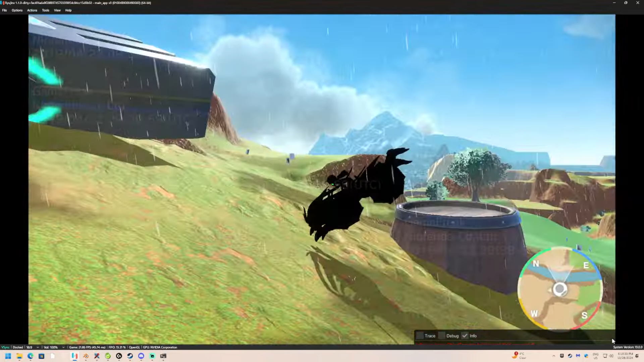Open Steam from the taskbar
The width and height of the screenshot is (644, 362).
click(x=130, y=356)
